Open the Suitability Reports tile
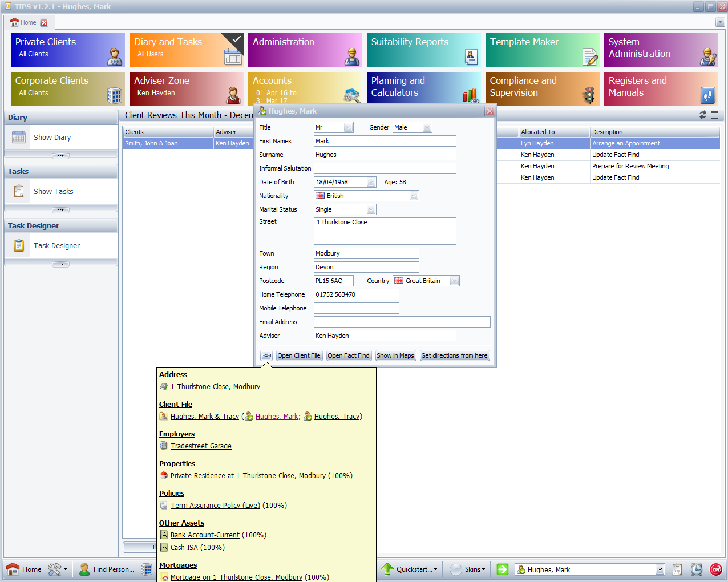Image resolution: width=728 pixels, height=582 pixels. (x=424, y=50)
